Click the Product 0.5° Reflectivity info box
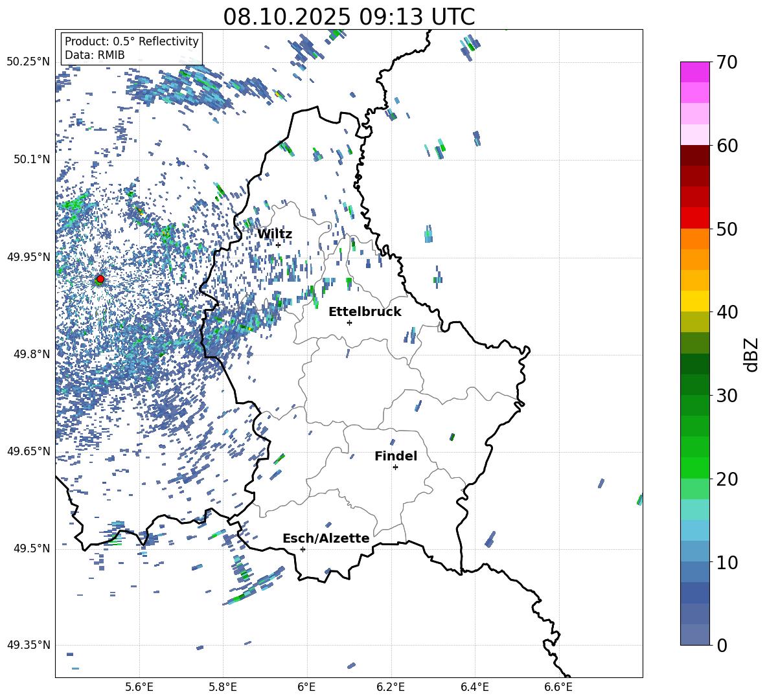 point(132,49)
